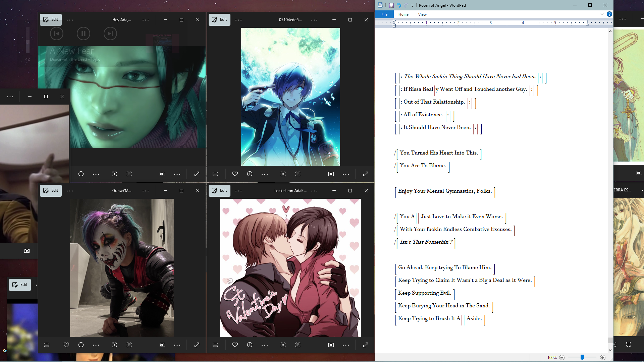Screen dimensions: 644x362
Task: Favorite the 05104ede5 image with heart icon
Action: coord(235,174)
